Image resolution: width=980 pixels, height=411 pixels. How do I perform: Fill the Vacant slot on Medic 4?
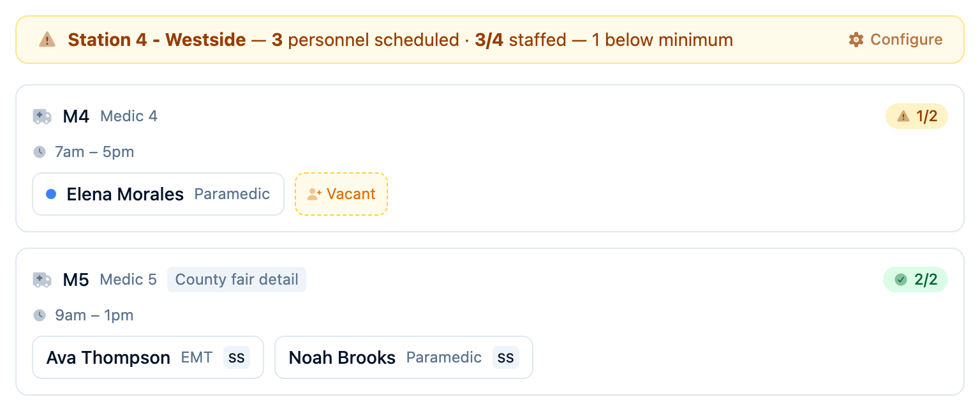341,194
